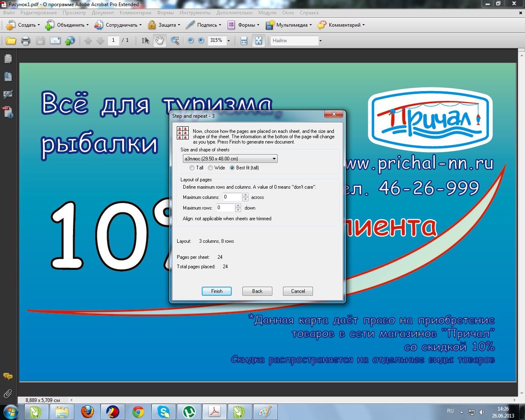Image resolution: width=525 pixels, height=420 pixels.
Task: Click the email envelope toolbar icon
Action: tap(55, 41)
